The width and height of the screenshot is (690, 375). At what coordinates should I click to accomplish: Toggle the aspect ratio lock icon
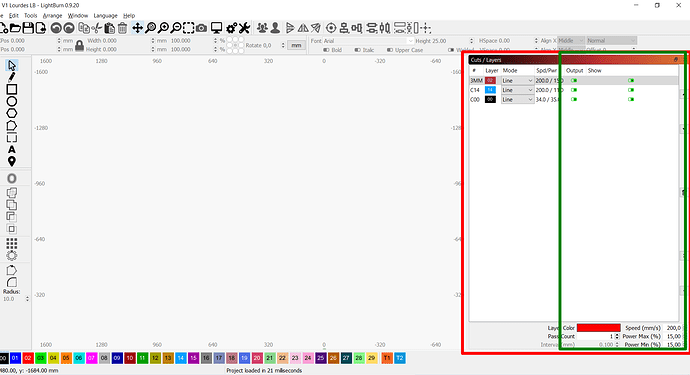(x=79, y=45)
